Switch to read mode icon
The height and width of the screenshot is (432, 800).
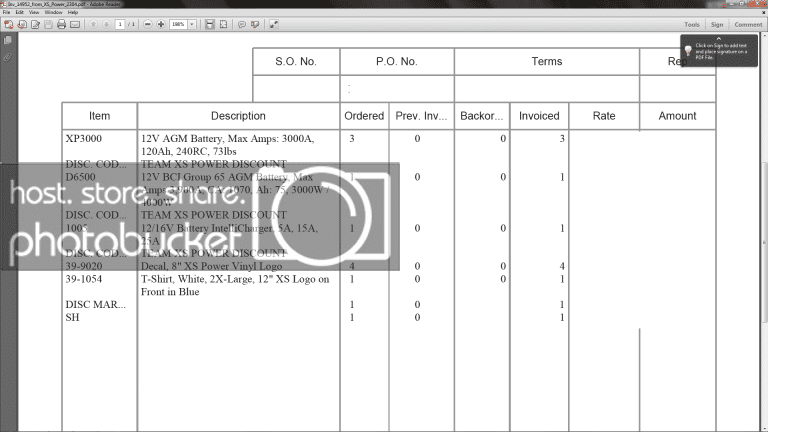pyautogui.click(x=274, y=24)
